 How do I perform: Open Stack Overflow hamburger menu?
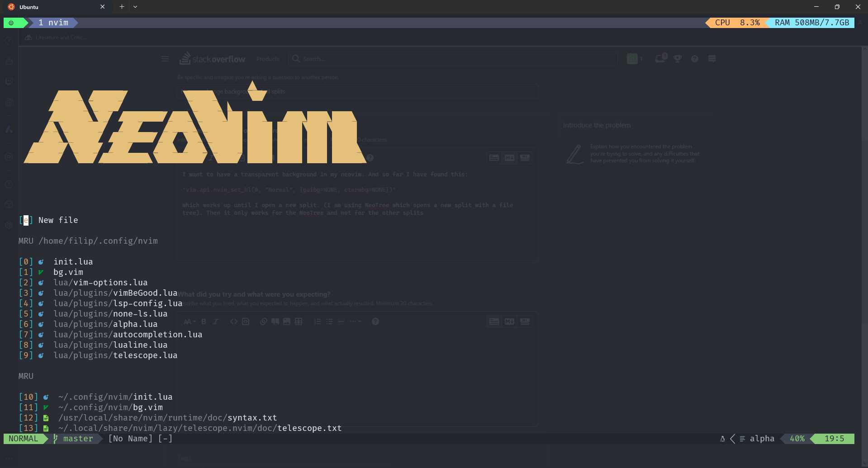(x=165, y=59)
